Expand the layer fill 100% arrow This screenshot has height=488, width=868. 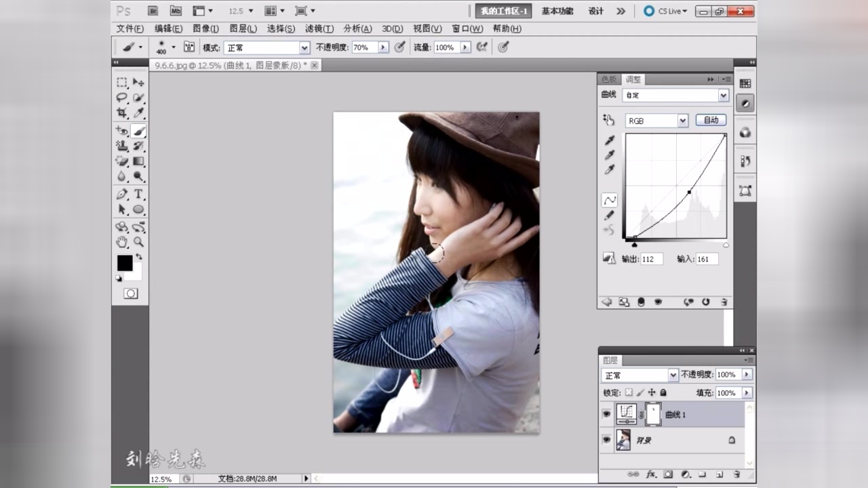[747, 392]
